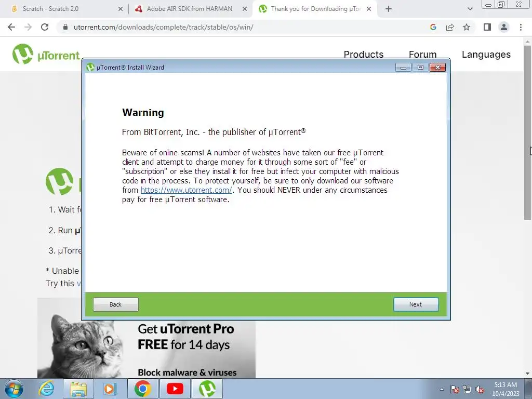Viewport: 532px width, 399px height.
Task: Open the clock showing 5:13 AM
Action: (x=506, y=389)
